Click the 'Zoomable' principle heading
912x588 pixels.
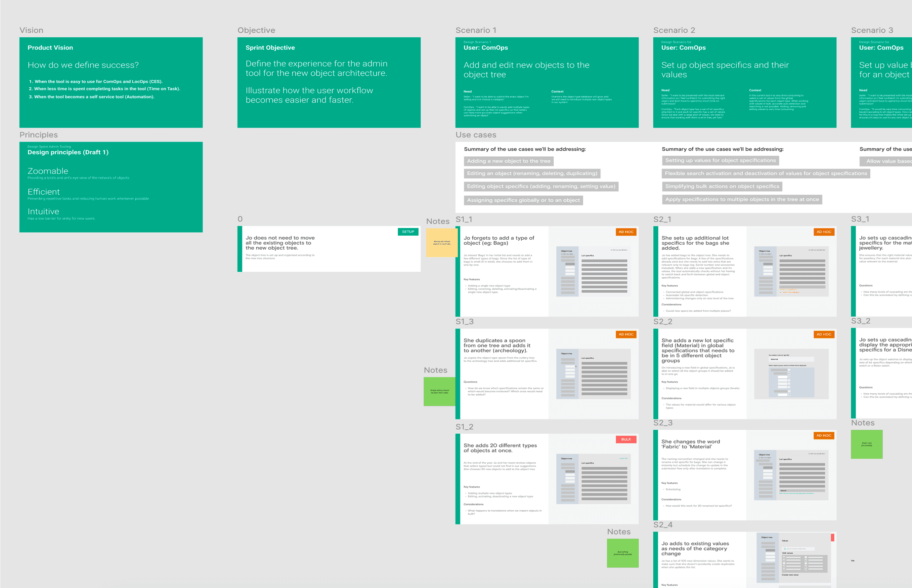[x=48, y=171]
